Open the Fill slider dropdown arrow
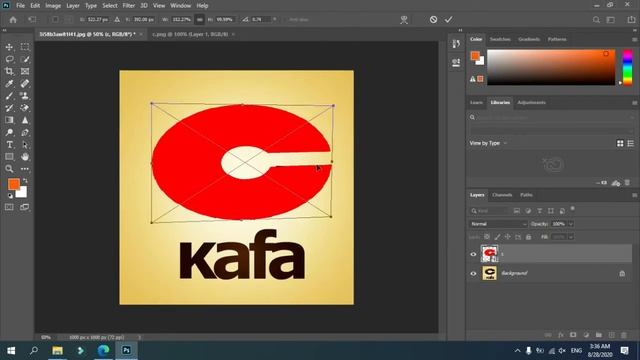This screenshot has width=640, height=360. click(571, 237)
